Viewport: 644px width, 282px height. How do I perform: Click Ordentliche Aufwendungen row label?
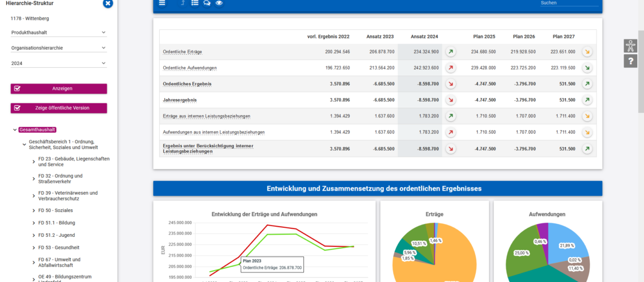click(x=190, y=68)
